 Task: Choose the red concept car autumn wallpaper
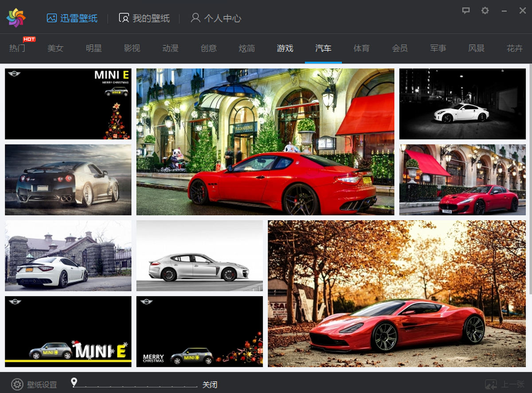[x=396, y=293]
